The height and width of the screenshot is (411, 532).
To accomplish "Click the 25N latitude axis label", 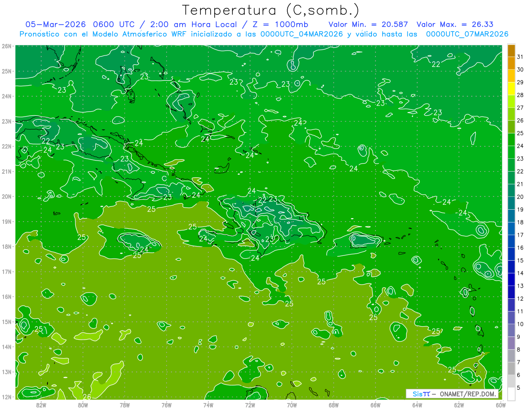I will coord(7,71).
